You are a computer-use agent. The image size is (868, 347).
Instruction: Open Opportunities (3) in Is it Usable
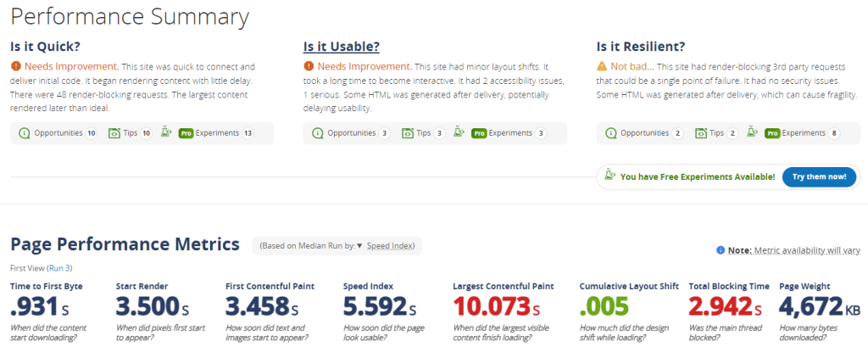pyautogui.click(x=351, y=133)
